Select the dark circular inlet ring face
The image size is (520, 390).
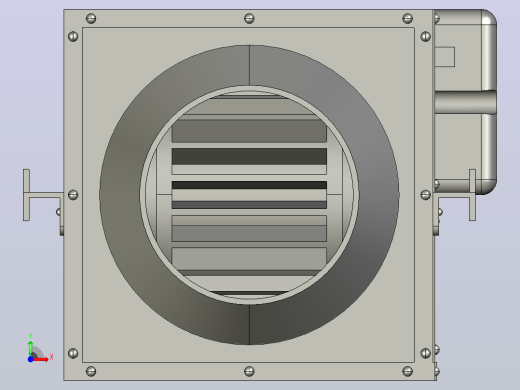pyautogui.click(x=120, y=195)
